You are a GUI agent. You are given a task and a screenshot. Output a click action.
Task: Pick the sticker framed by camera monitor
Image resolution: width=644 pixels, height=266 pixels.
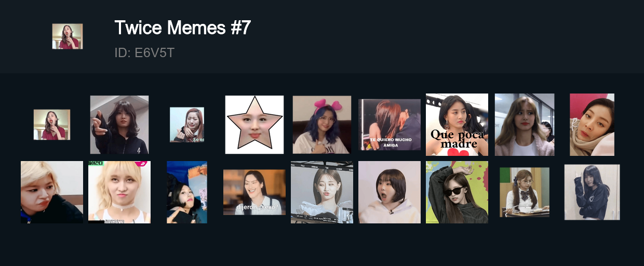322,192
